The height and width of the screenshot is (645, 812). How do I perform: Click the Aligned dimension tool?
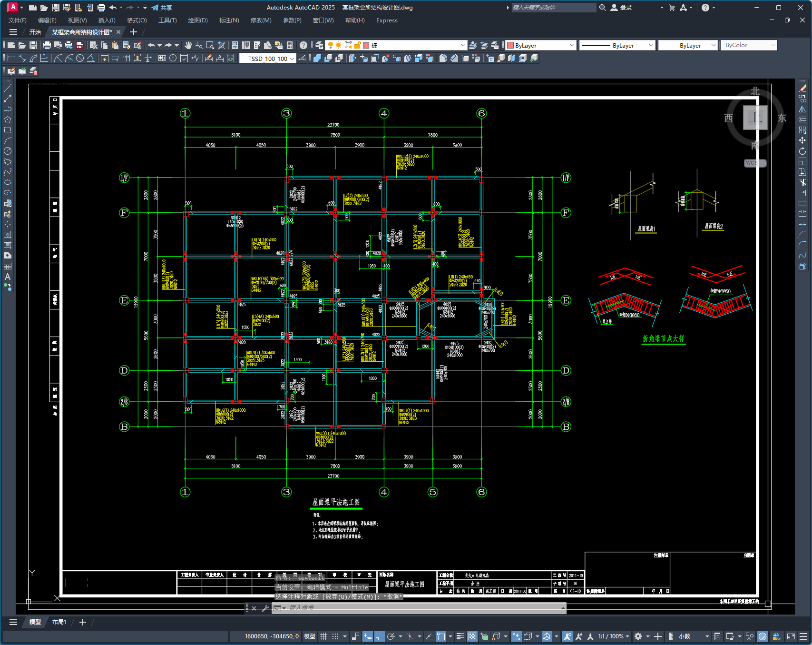[x=22, y=58]
